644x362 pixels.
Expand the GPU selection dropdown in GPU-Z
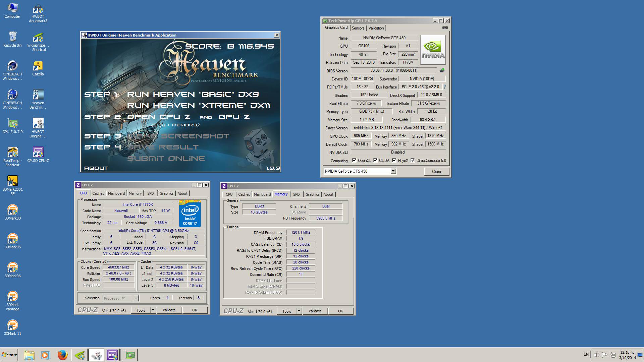pos(393,171)
